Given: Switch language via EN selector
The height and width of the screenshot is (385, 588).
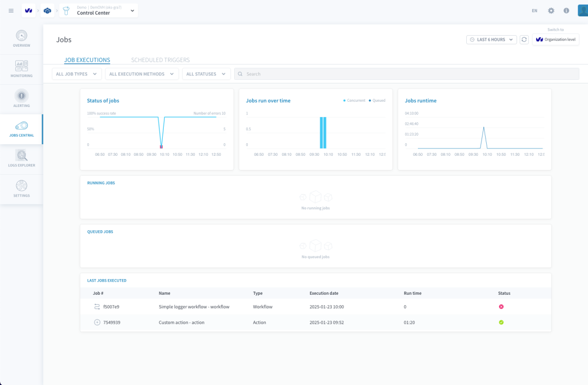Looking at the screenshot, I should [x=534, y=10].
